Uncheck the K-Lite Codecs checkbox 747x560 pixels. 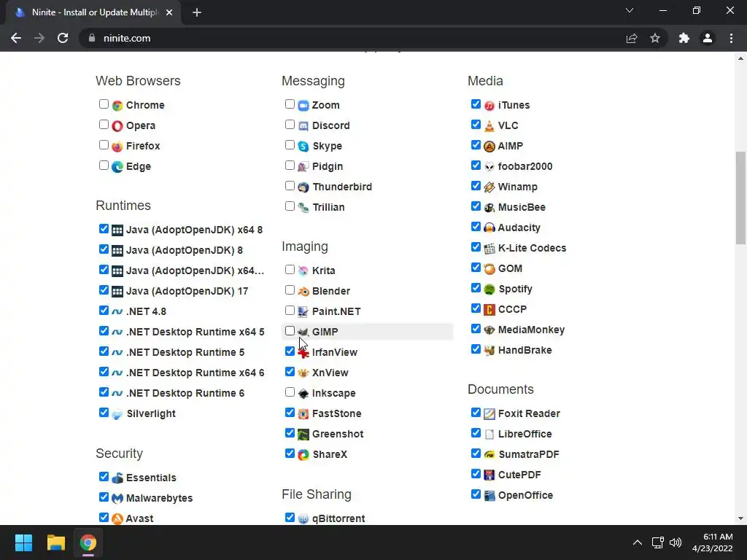(476, 247)
